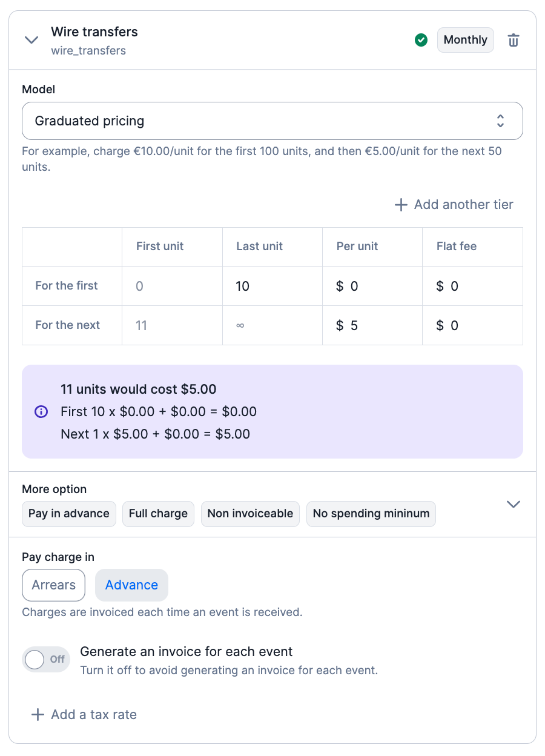Click the info icon in cost preview

point(41,412)
